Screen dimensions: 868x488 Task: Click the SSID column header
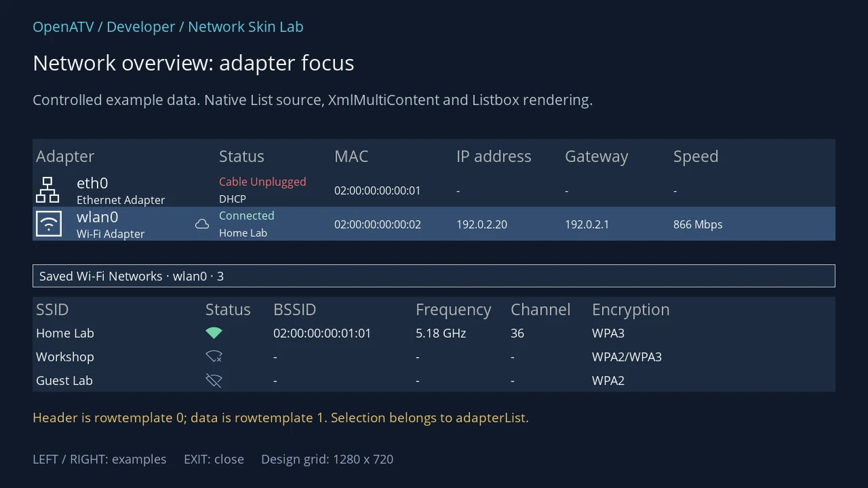click(52, 310)
